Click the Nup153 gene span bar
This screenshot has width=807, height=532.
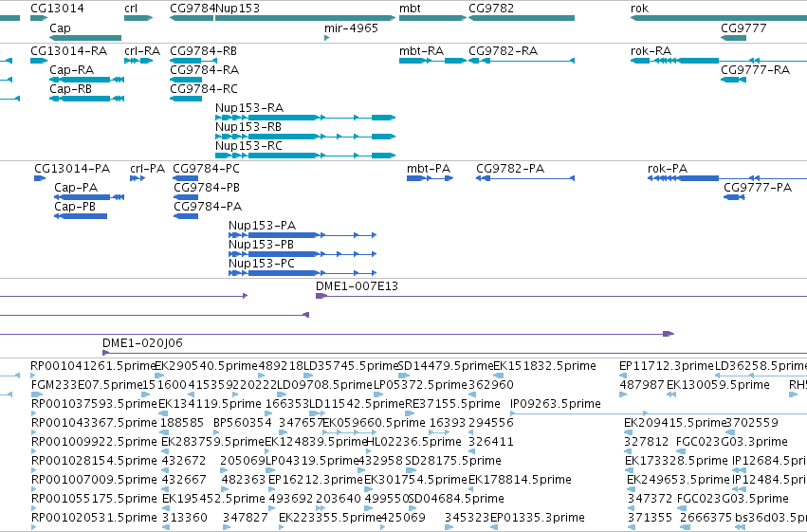click(x=305, y=18)
